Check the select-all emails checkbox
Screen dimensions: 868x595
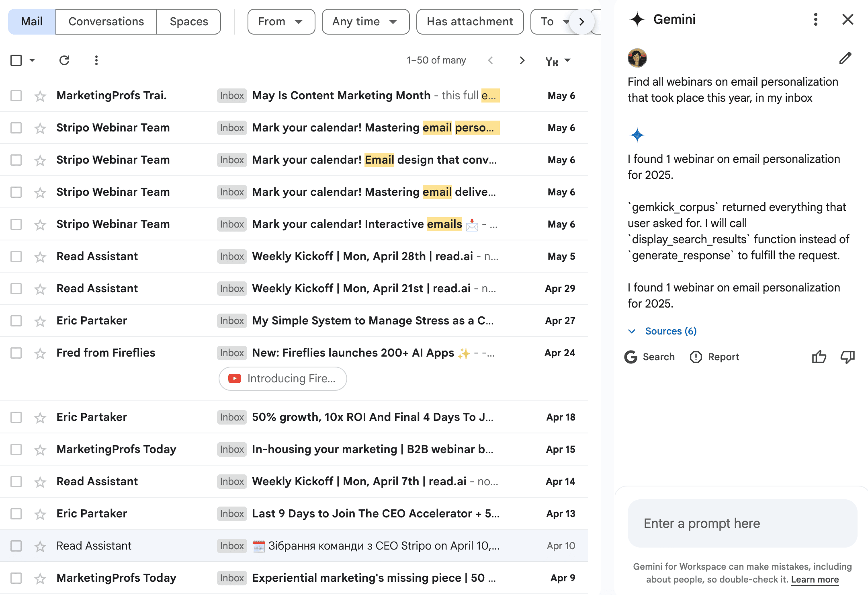pos(16,60)
